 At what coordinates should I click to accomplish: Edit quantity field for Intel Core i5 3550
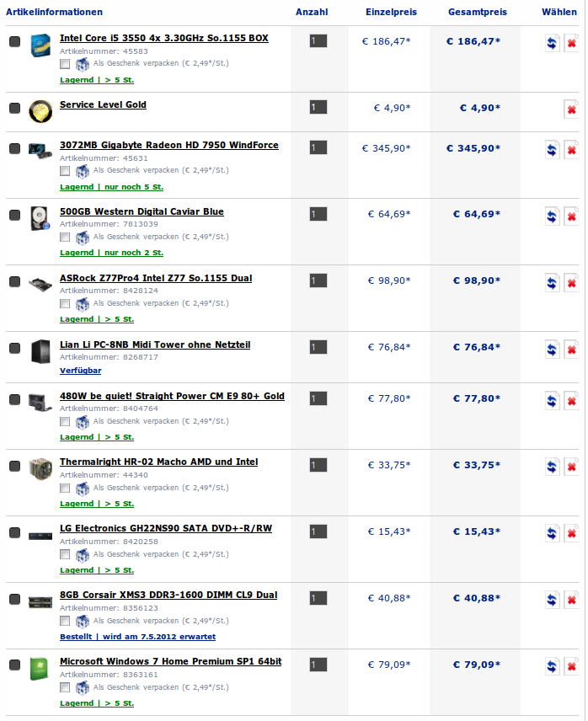pos(318,41)
